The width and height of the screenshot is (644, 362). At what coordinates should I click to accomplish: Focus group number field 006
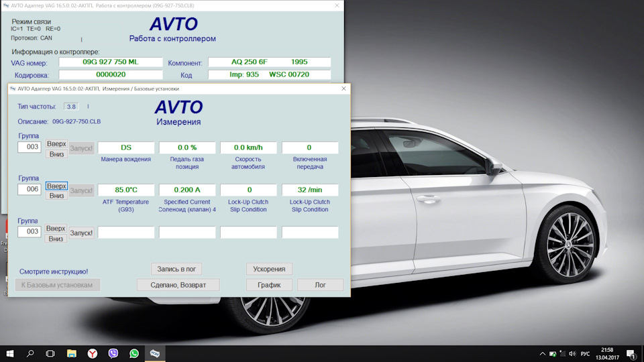tap(29, 189)
